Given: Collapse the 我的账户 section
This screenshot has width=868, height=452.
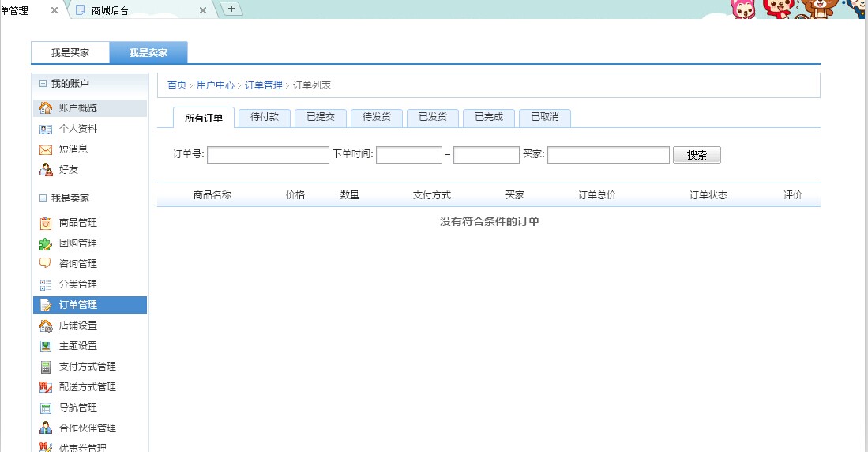Looking at the screenshot, I should (43, 84).
